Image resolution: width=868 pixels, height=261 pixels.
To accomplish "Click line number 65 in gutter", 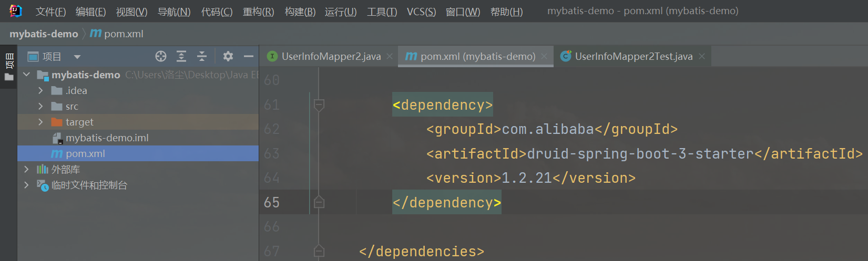I will (272, 203).
